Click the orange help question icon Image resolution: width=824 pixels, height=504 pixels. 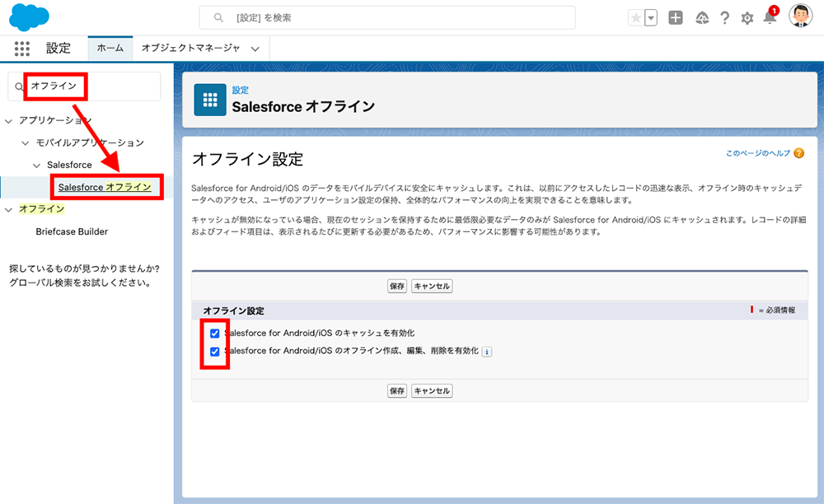coord(798,153)
